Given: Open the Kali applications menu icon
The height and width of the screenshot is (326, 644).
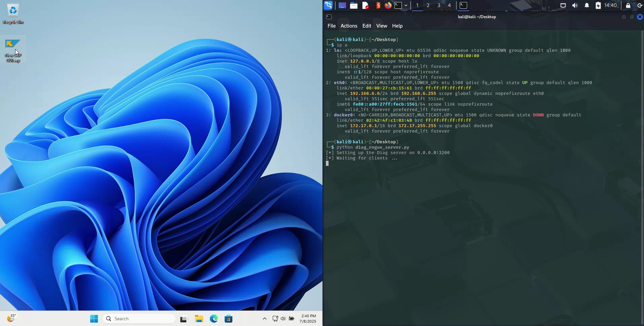Looking at the screenshot, I should pyautogui.click(x=328, y=5).
